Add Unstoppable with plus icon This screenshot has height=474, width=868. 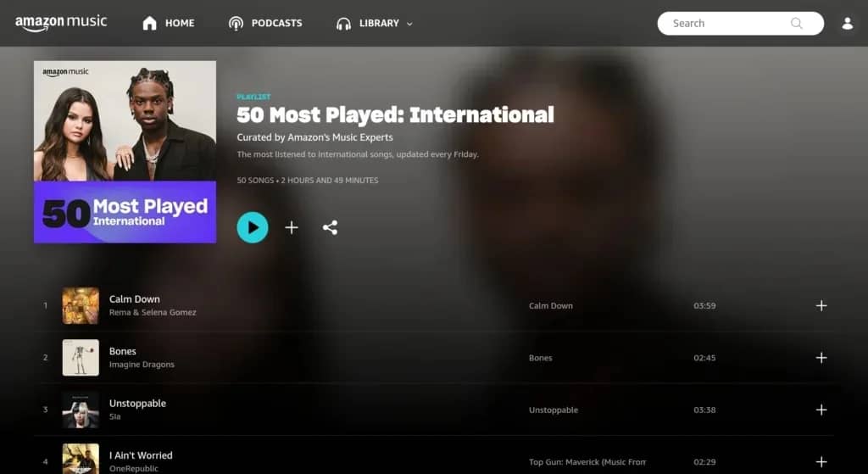[x=821, y=410]
